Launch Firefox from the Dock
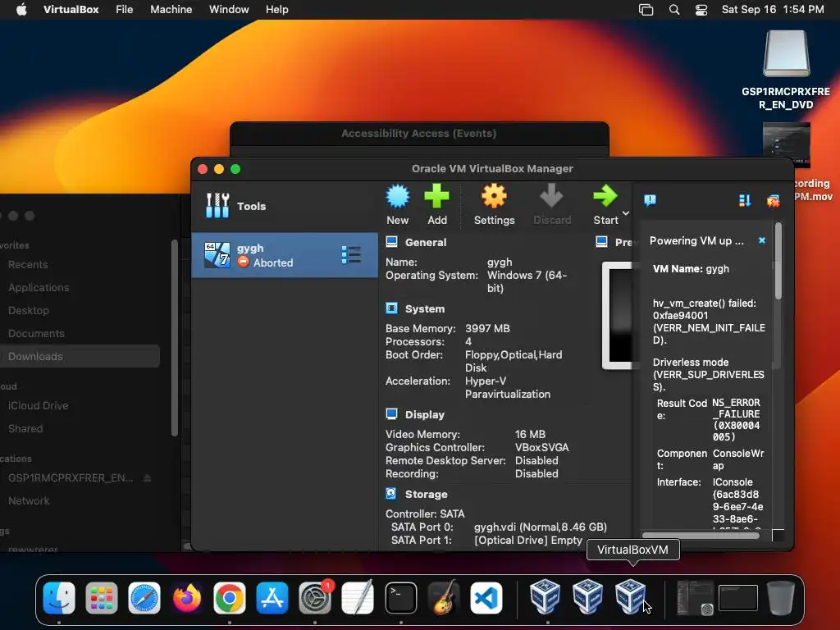 (187, 597)
